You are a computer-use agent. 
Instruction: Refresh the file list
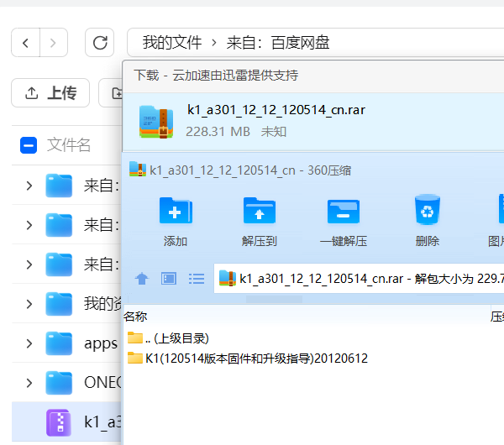pyautogui.click(x=100, y=43)
